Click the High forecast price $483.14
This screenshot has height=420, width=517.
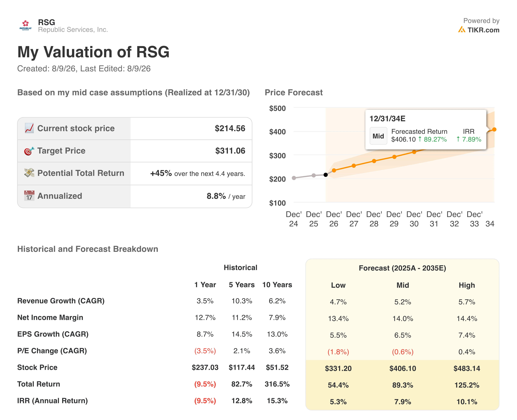(x=467, y=368)
